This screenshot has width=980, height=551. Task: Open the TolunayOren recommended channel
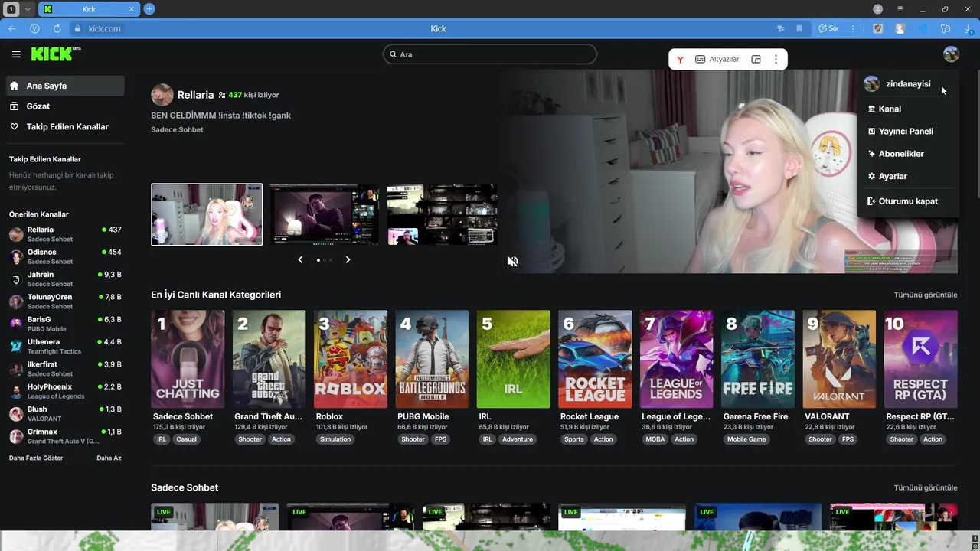point(64,302)
